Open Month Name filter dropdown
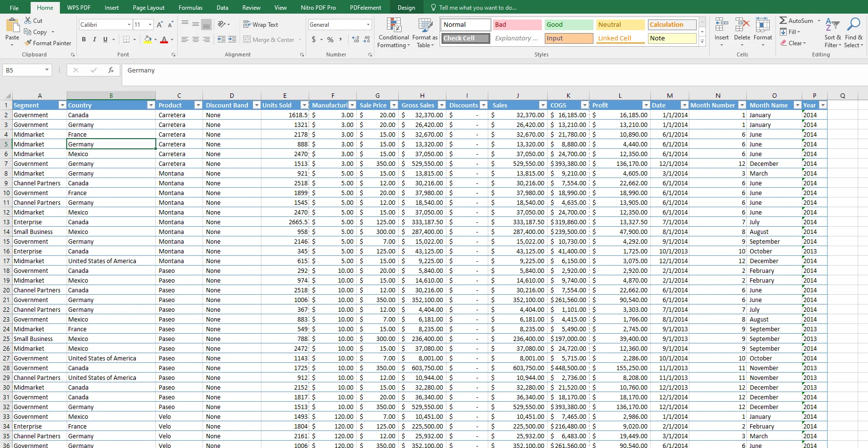 [x=797, y=105]
